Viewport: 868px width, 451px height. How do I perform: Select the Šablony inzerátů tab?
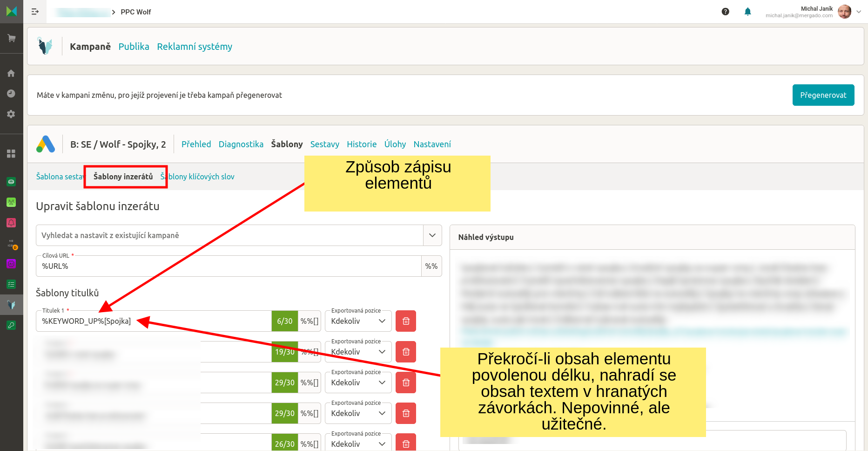[123, 177]
